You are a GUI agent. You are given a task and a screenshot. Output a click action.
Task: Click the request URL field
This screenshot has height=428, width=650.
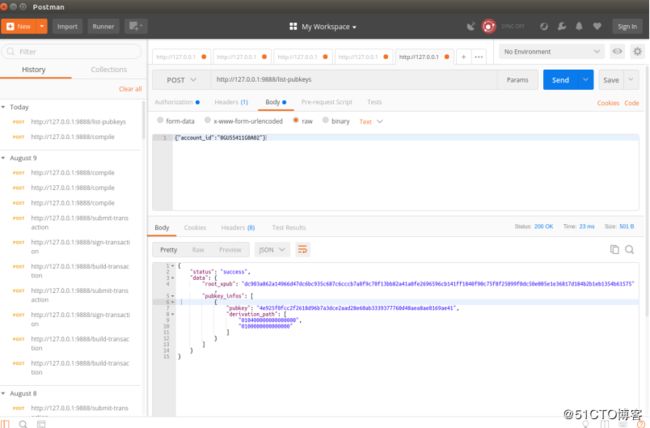[354, 80]
